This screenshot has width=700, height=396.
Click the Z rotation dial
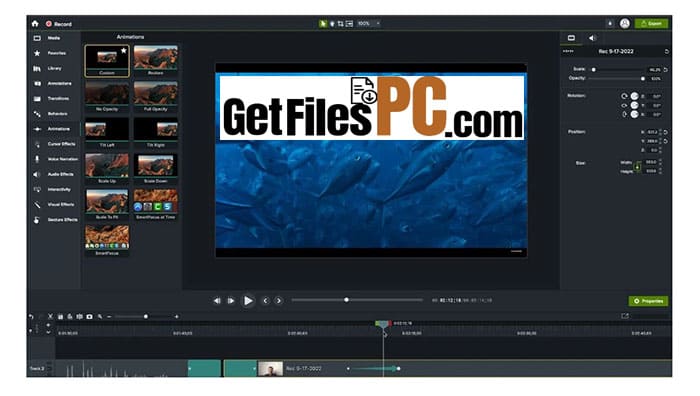tap(634, 96)
